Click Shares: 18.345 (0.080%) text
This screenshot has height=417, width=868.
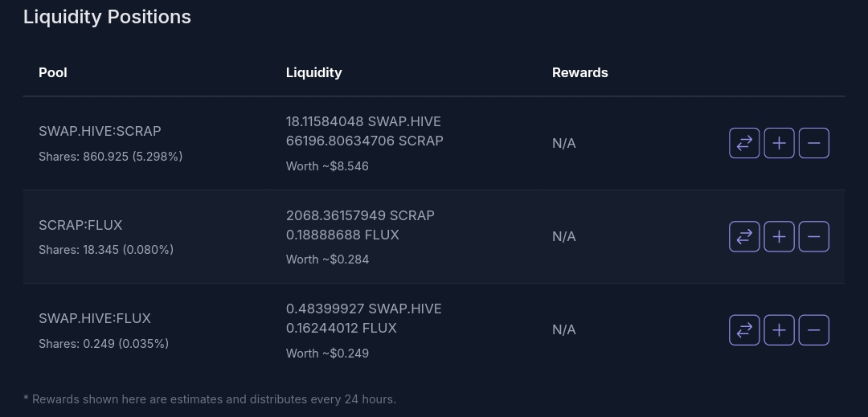click(x=106, y=250)
